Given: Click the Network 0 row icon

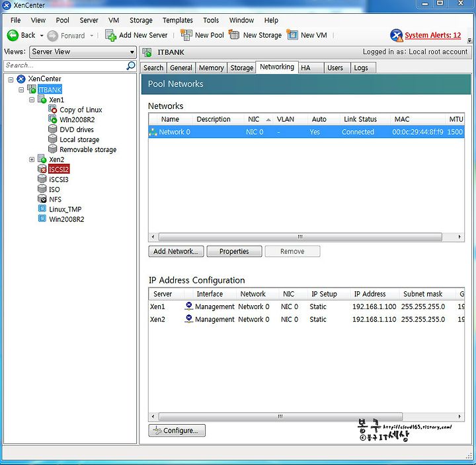Looking at the screenshot, I should point(153,132).
